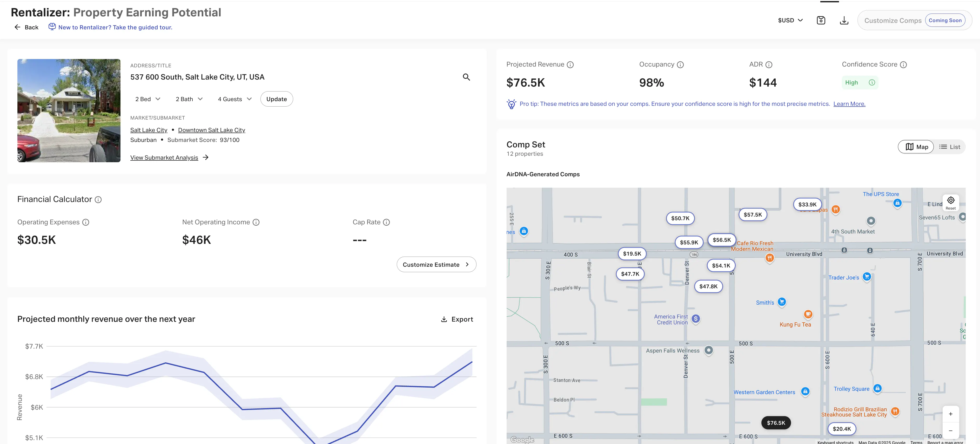Open Occupancy info tooltip icon

[x=680, y=65]
